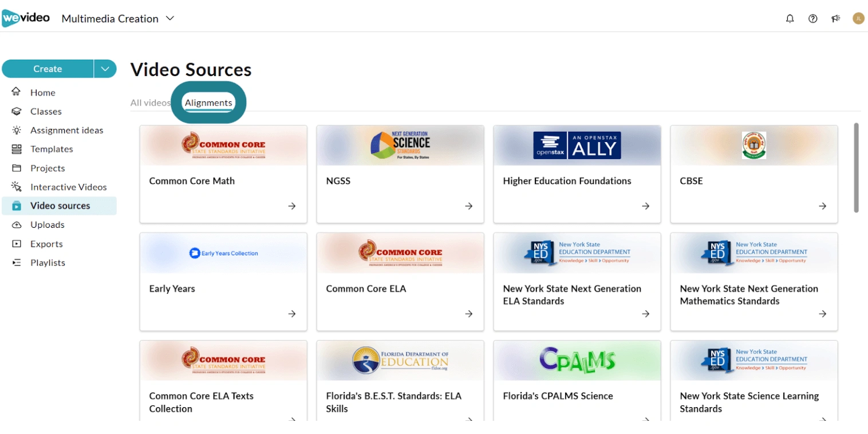
Task: Click the "Florida's CPALMS Science" title
Action: [558, 396]
